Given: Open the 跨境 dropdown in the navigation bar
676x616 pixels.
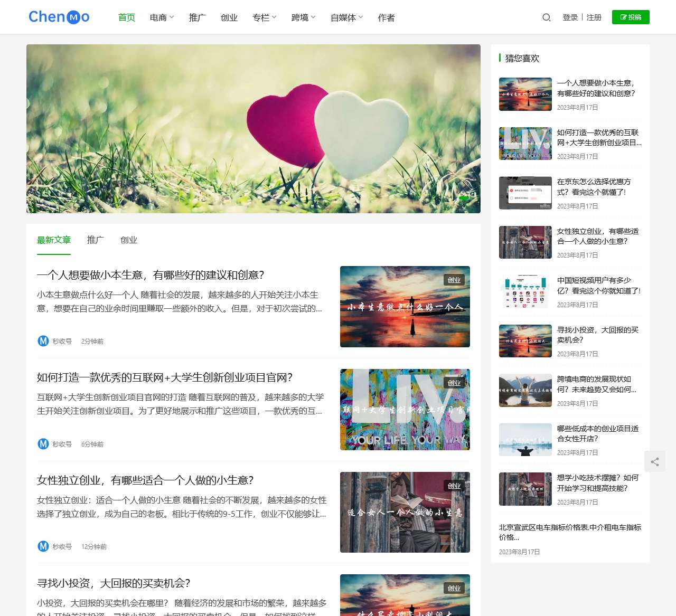Looking at the screenshot, I should [303, 17].
